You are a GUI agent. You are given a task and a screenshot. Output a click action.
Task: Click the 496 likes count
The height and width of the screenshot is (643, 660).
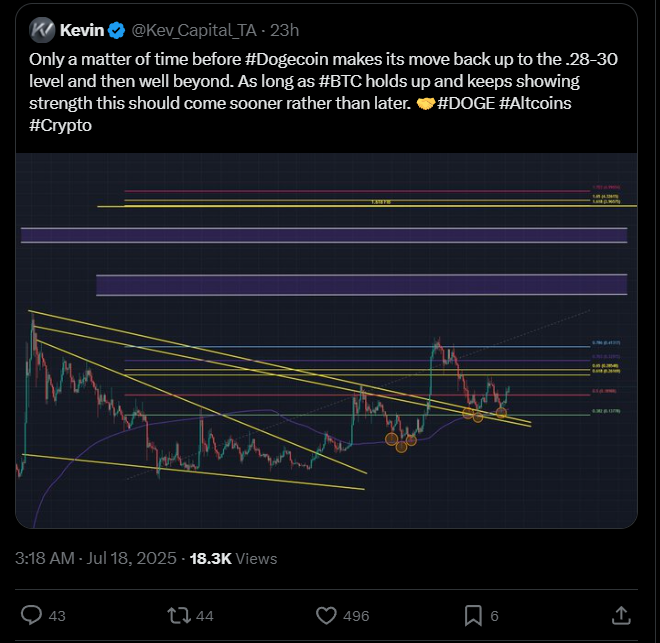[x=356, y=616]
